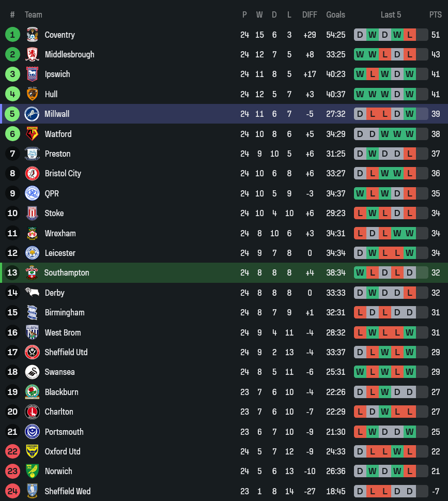Click the Leicester fox crest

pyautogui.click(x=32, y=253)
